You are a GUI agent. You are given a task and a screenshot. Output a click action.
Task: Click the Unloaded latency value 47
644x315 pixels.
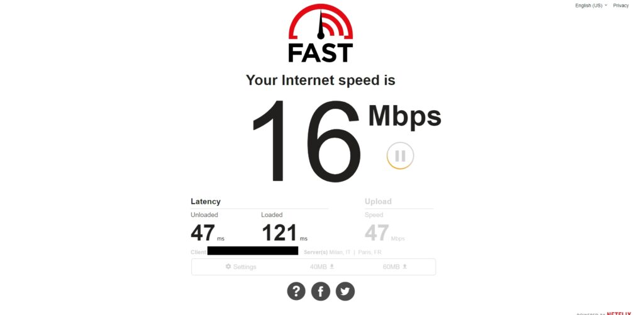pyautogui.click(x=203, y=233)
